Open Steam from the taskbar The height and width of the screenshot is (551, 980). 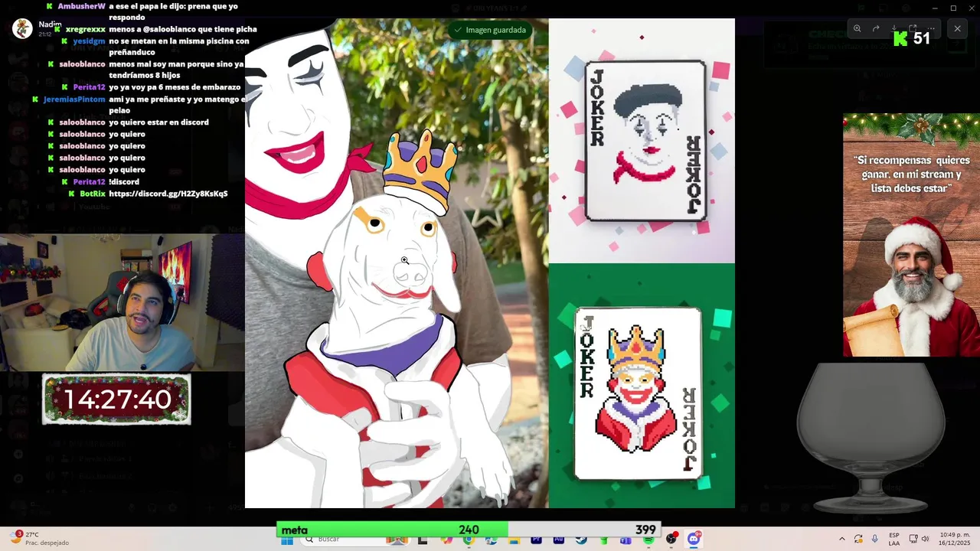tap(580, 540)
